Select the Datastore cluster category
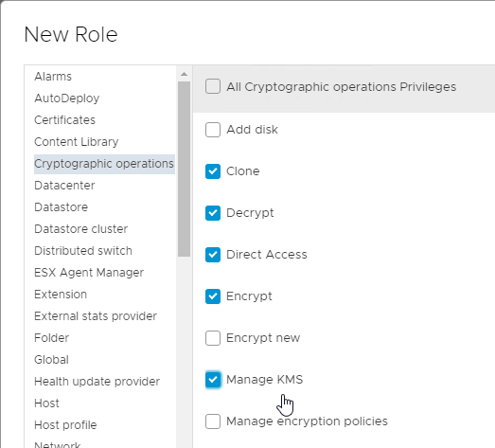Image resolution: width=495 pixels, height=448 pixels. [x=80, y=229]
